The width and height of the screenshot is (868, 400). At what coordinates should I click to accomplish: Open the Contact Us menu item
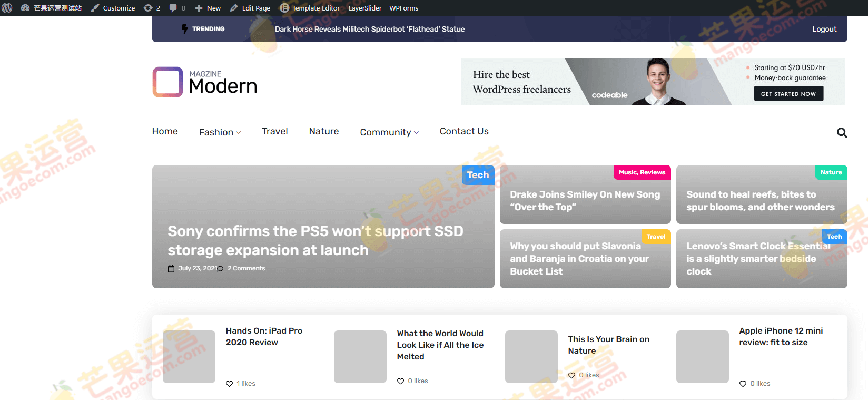click(x=464, y=131)
